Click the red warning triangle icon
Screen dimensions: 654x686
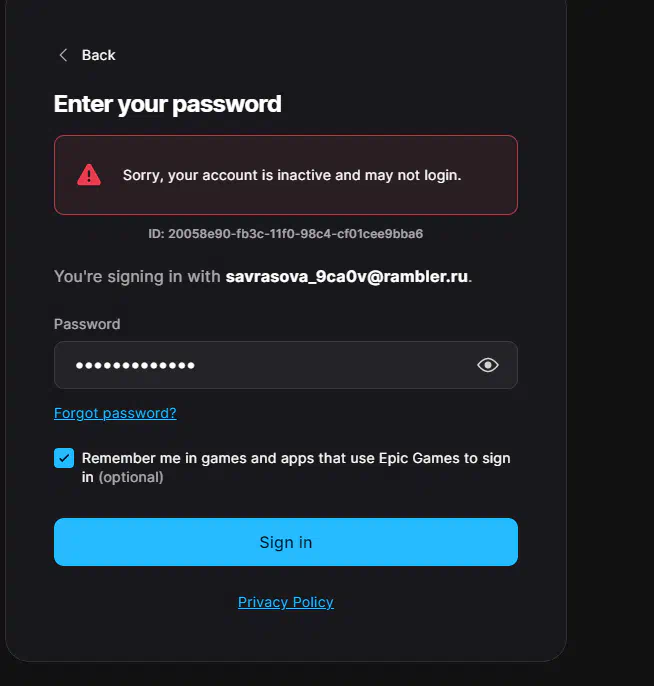(89, 175)
